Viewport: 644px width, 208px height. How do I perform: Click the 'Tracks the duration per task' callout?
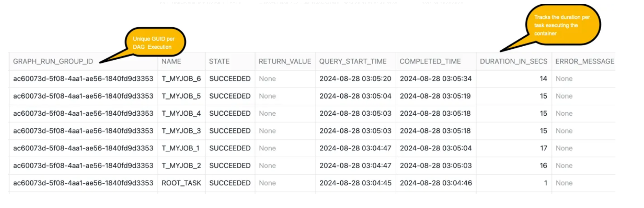(x=562, y=25)
